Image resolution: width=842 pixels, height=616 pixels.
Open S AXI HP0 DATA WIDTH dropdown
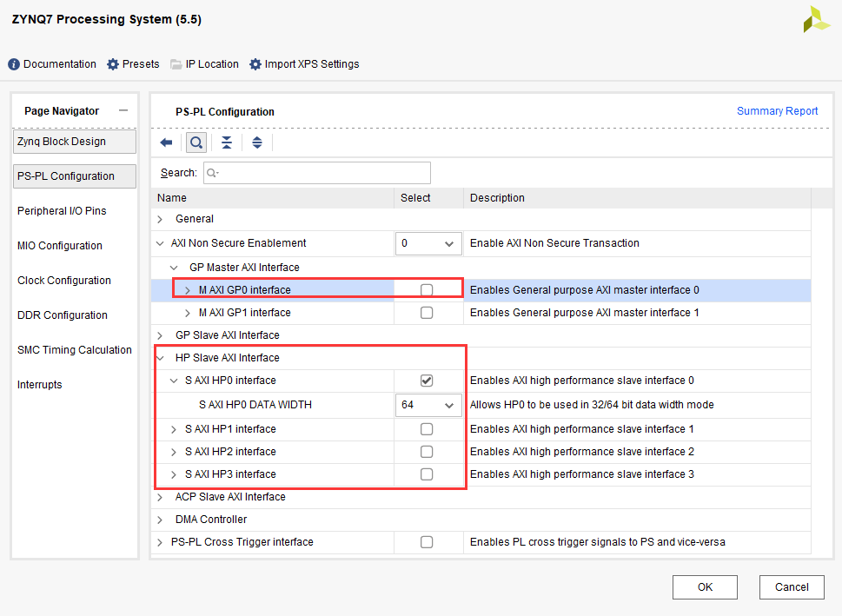coord(428,405)
